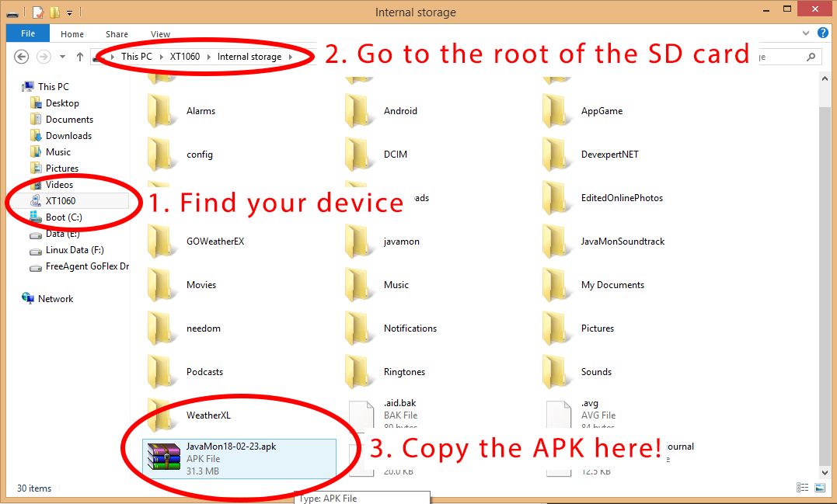The width and height of the screenshot is (837, 504).
Task: Click This PC in the address bar
Action: tap(136, 57)
